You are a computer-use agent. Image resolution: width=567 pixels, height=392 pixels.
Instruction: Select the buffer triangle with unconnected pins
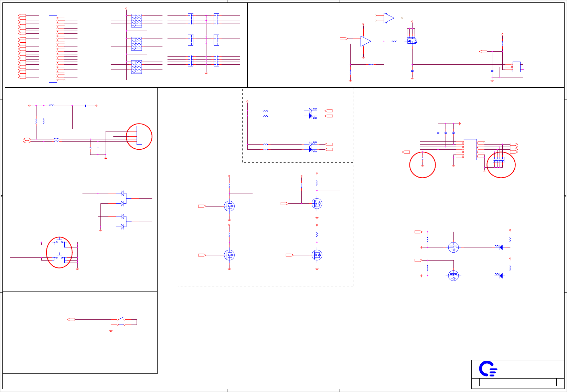coord(389,18)
